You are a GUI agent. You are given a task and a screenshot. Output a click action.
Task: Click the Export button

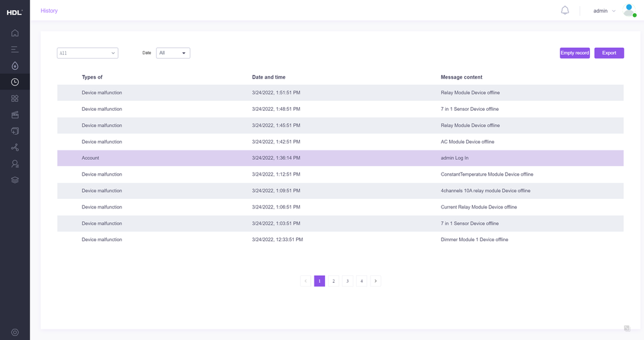click(x=609, y=53)
